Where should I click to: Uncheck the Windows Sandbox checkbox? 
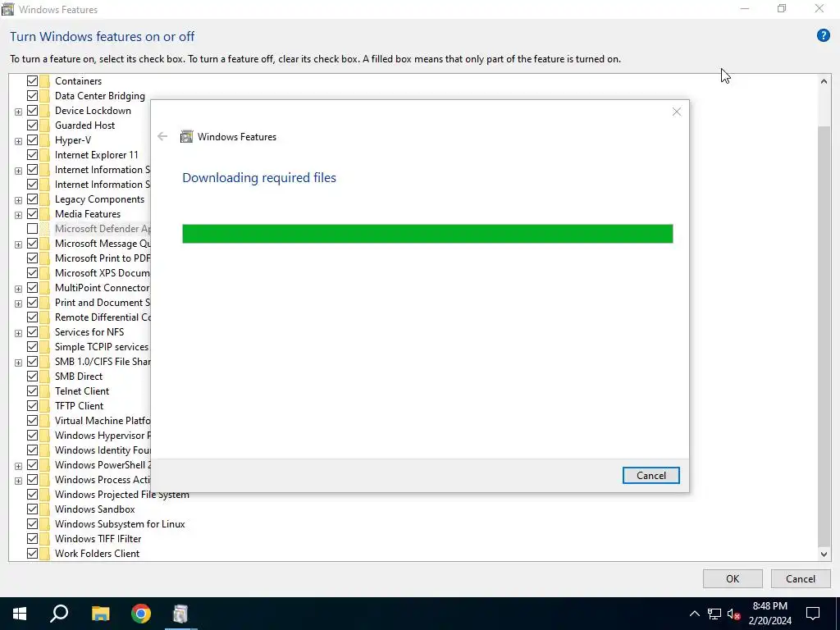click(x=32, y=509)
